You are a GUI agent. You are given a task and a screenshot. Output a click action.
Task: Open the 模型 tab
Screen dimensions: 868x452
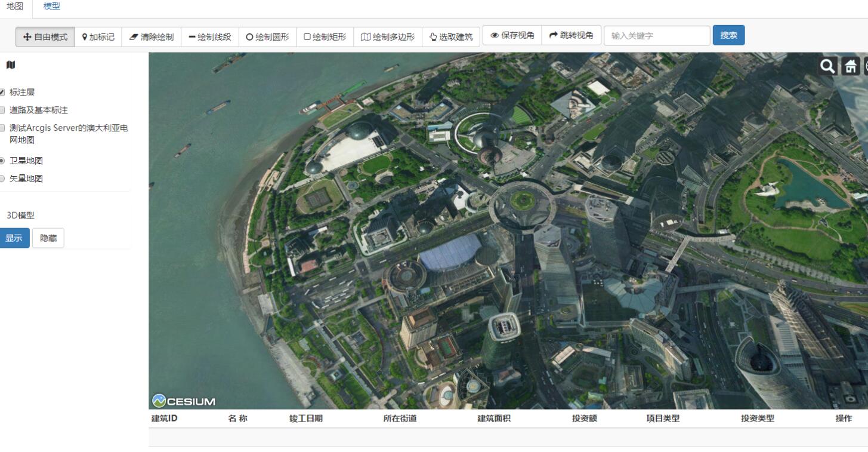point(52,7)
